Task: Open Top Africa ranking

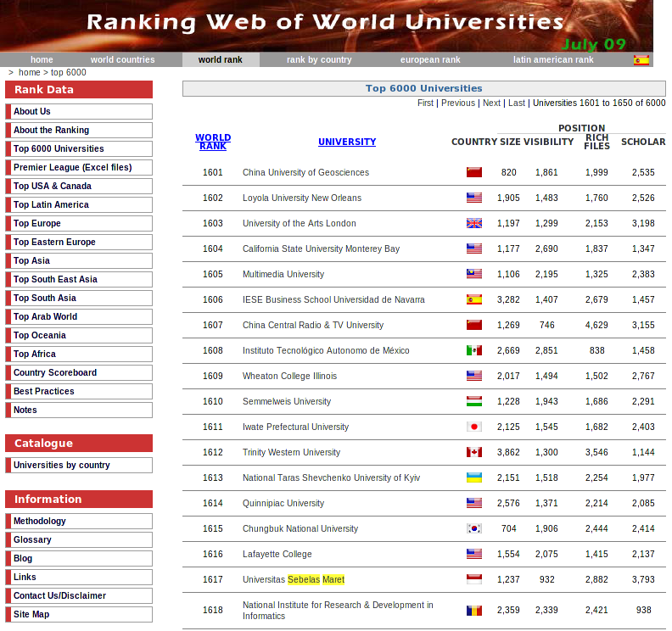Action: pos(79,354)
